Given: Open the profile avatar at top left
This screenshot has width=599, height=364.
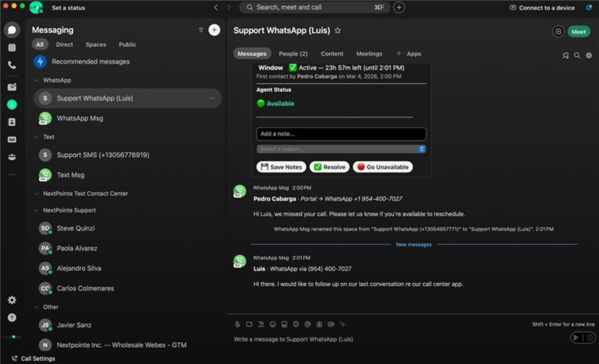Looking at the screenshot, I should [x=36, y=7].
